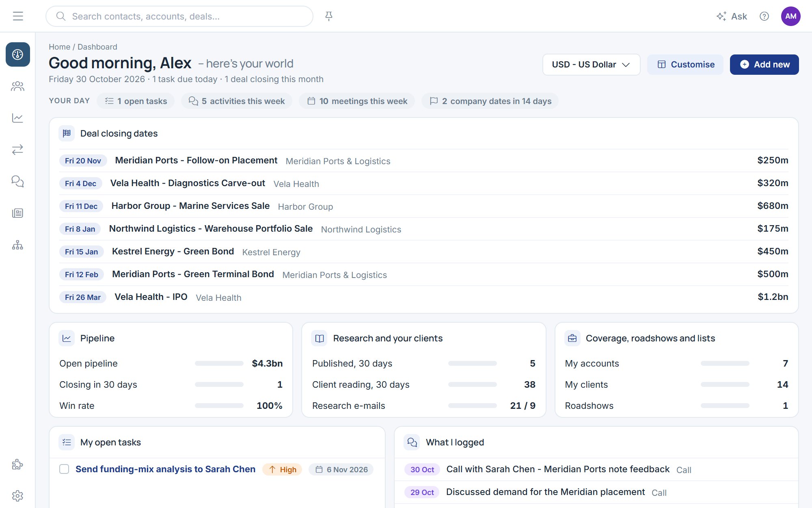Image resolution: width=812 pixels, height=508 pixels.
Task: Click the Pipeline card chart icon
Action: (67, 338)
